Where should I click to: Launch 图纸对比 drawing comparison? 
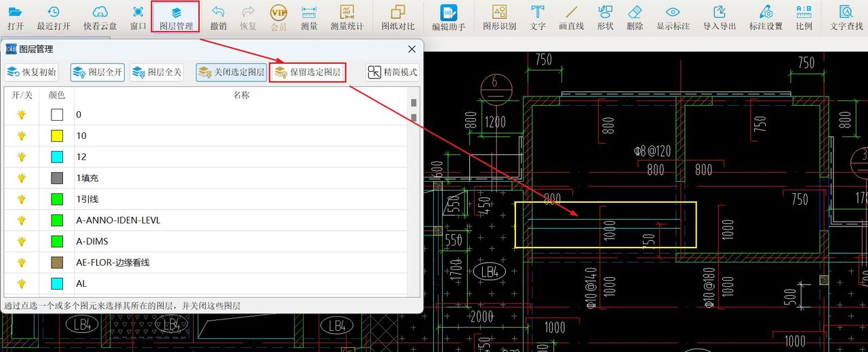click(397, 18)
